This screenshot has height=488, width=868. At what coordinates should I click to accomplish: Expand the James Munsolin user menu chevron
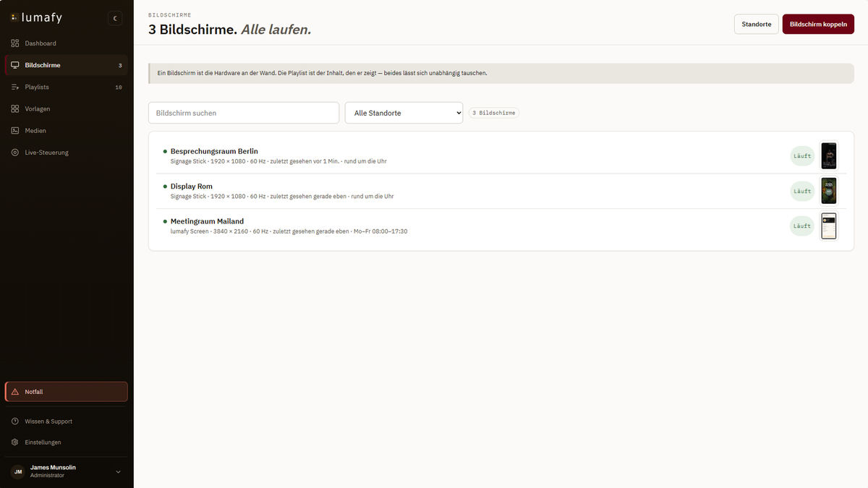[x=119, y=472]
